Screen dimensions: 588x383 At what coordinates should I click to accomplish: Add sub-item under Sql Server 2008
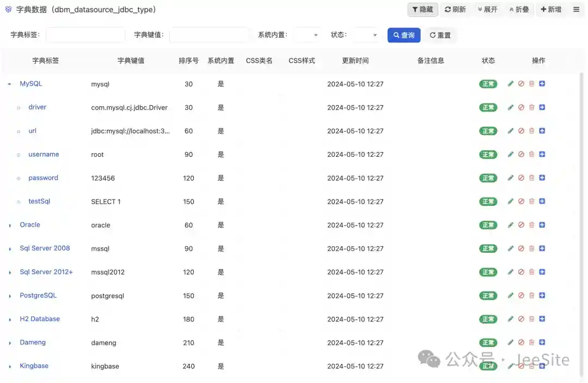pos(542,248)
